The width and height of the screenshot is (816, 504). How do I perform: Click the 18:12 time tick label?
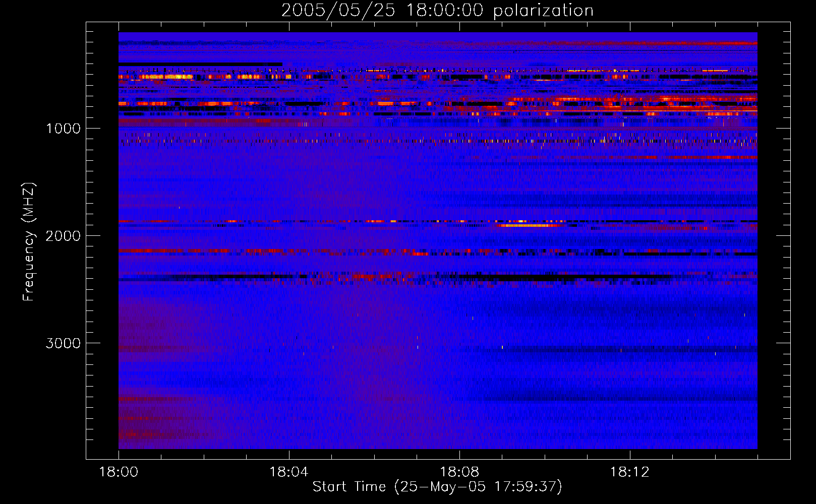[630, 472]
